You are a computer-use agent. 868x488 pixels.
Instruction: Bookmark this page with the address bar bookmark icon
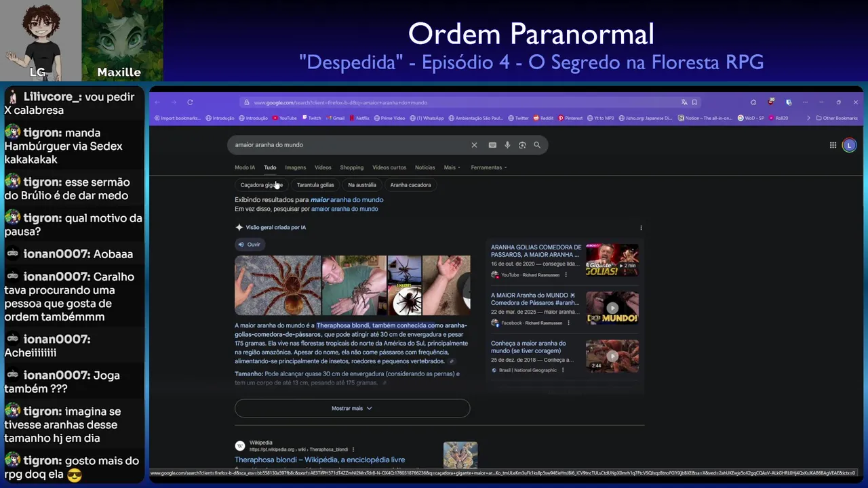tap(694, 102)
